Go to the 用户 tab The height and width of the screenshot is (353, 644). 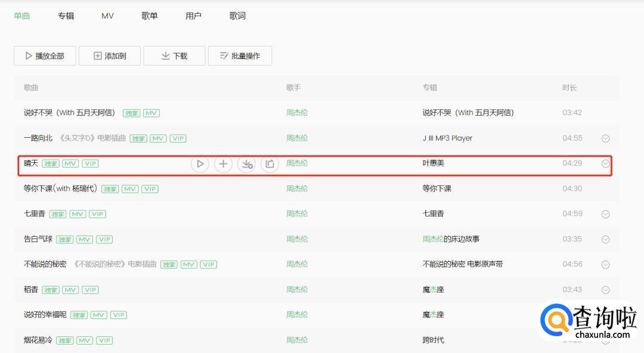193,16
